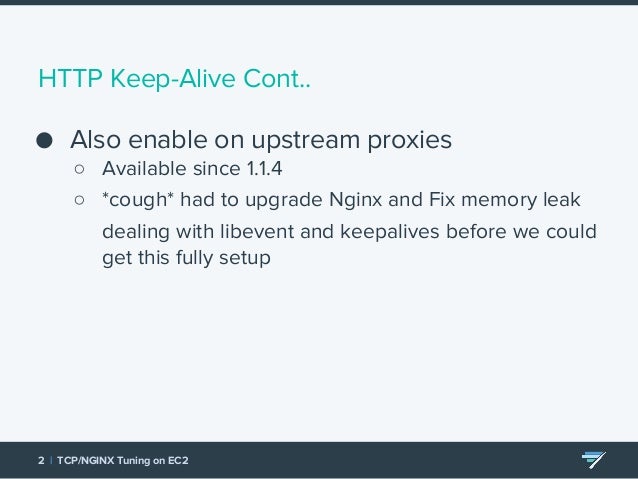Click empty slide area below the text
This screenshot has height=479, width=638.
319,354
